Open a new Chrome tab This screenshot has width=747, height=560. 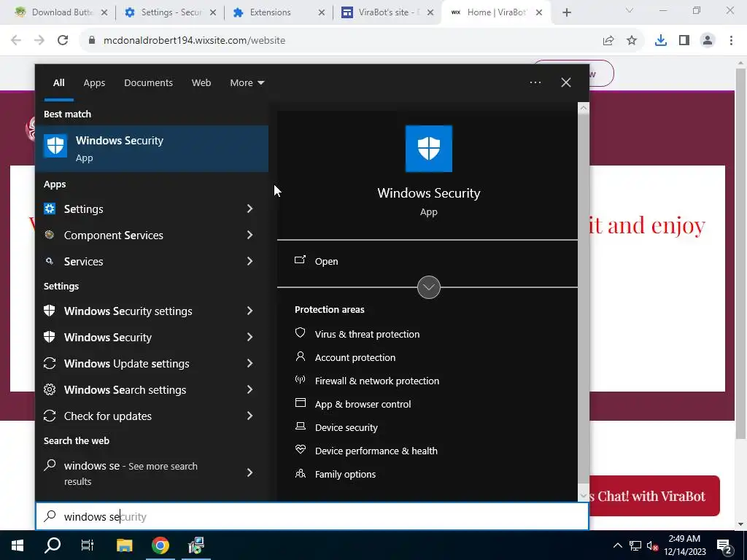click(x=566, y=12)
